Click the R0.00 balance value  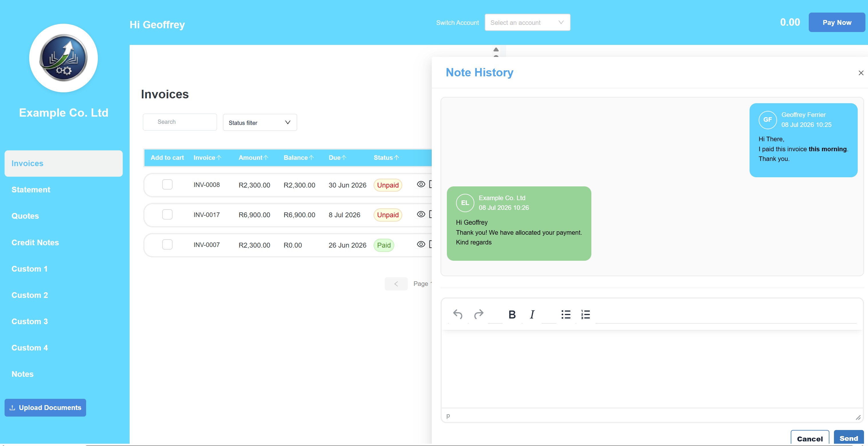pos(293,245)
